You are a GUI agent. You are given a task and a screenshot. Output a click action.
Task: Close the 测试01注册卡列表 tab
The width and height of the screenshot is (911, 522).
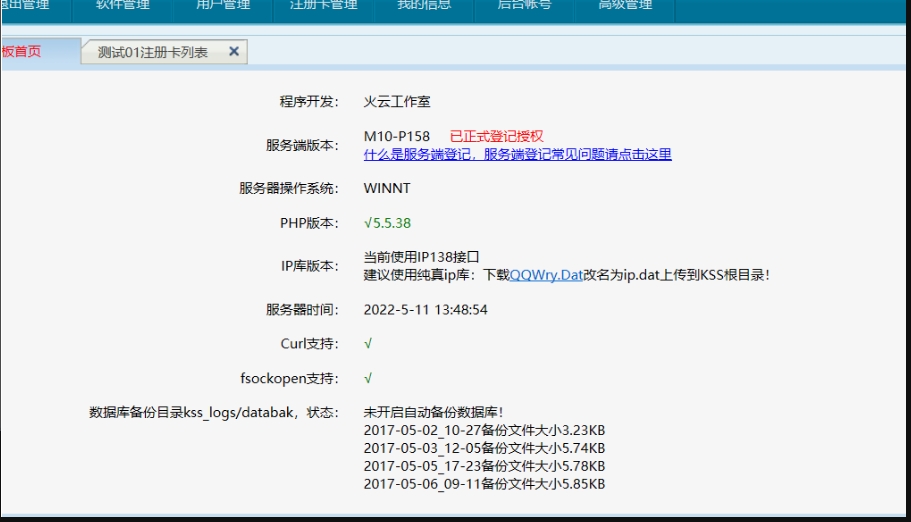[234, 52]
